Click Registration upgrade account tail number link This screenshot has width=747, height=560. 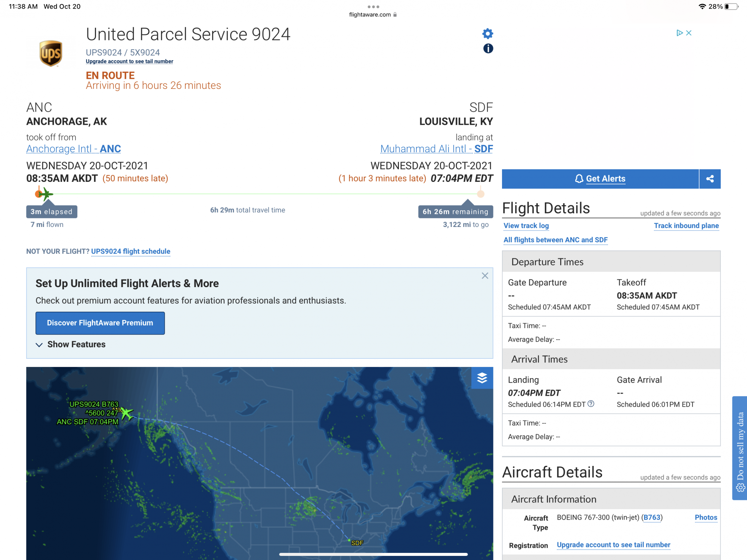tap(614, 545)
